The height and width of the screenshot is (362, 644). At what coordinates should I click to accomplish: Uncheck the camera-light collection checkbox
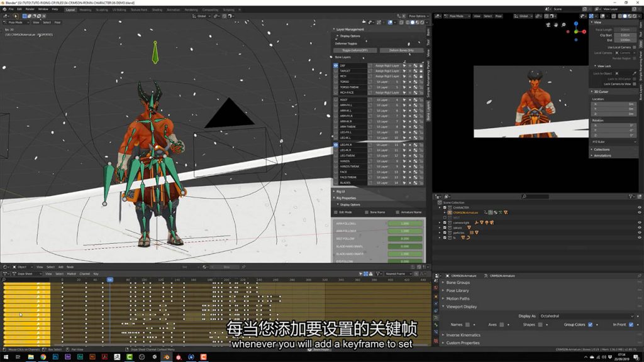[x=445, y=222]
